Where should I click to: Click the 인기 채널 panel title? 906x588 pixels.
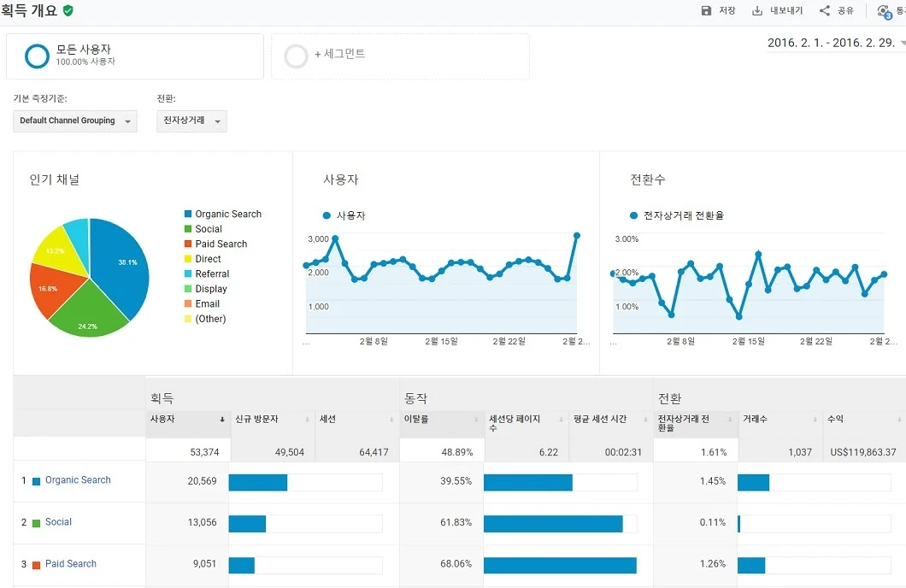55,179
